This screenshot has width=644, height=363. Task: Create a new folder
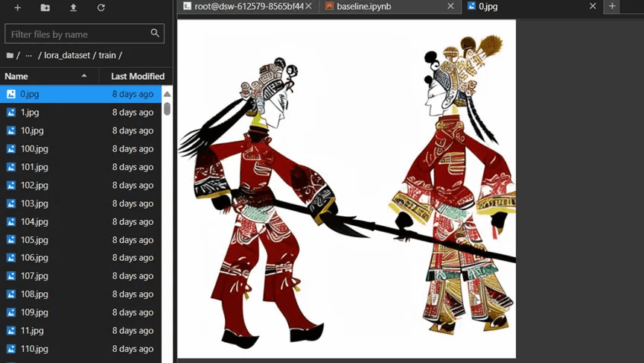coord(45,7)
